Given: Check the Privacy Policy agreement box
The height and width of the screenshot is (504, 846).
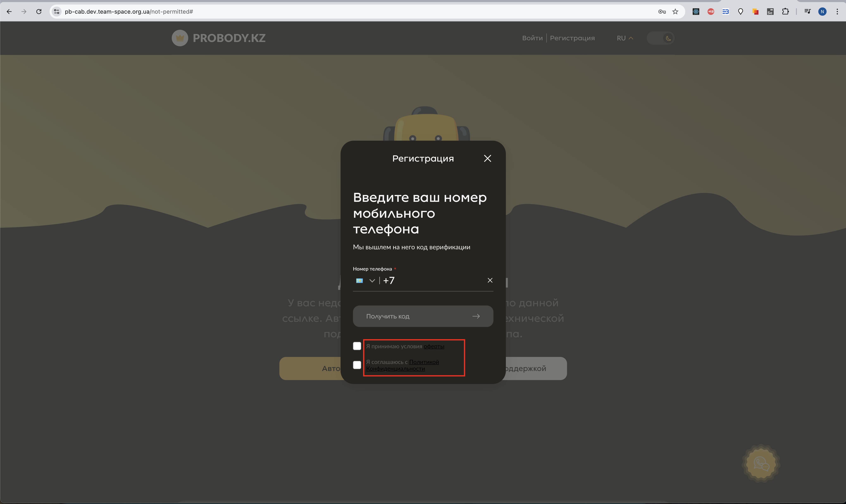Looking at the screenshot, I should pyautogui.click(x=357, y=365).
